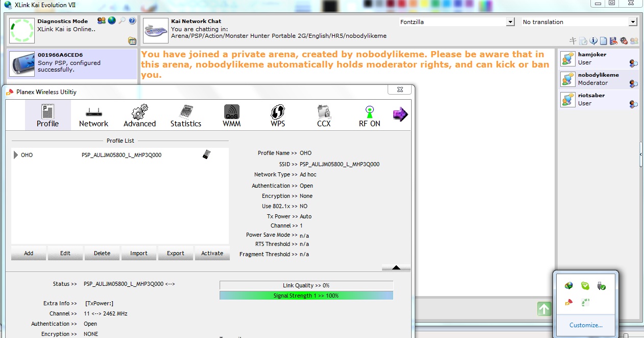Click the Kai Network Chat keyboard icon

pos(156,31)
